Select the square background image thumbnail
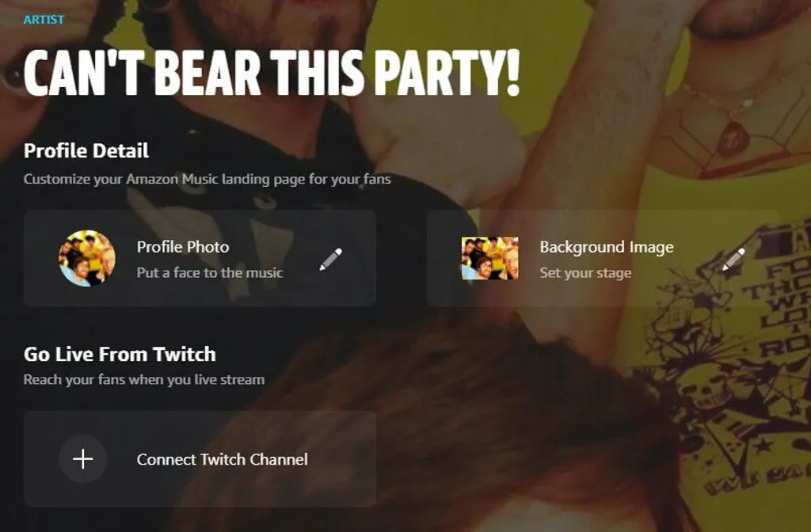The width and height of the screenshot is (811, 532). 489,258
